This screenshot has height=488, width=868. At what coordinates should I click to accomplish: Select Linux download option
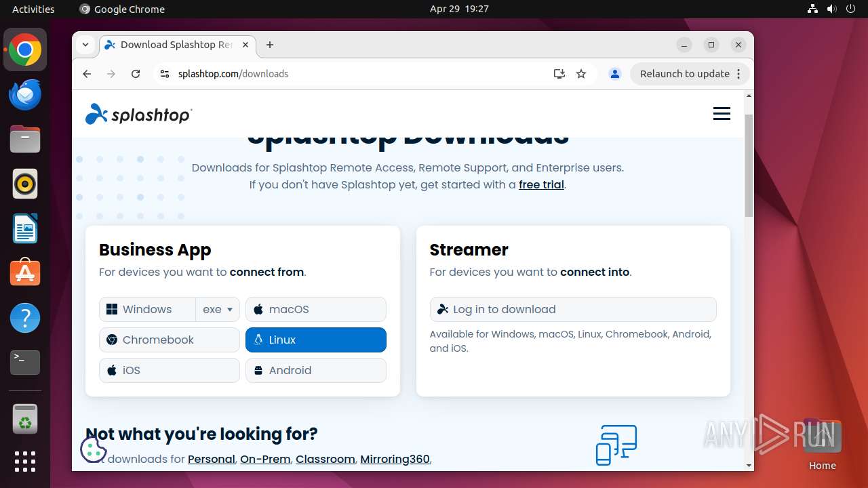(316, 340)
